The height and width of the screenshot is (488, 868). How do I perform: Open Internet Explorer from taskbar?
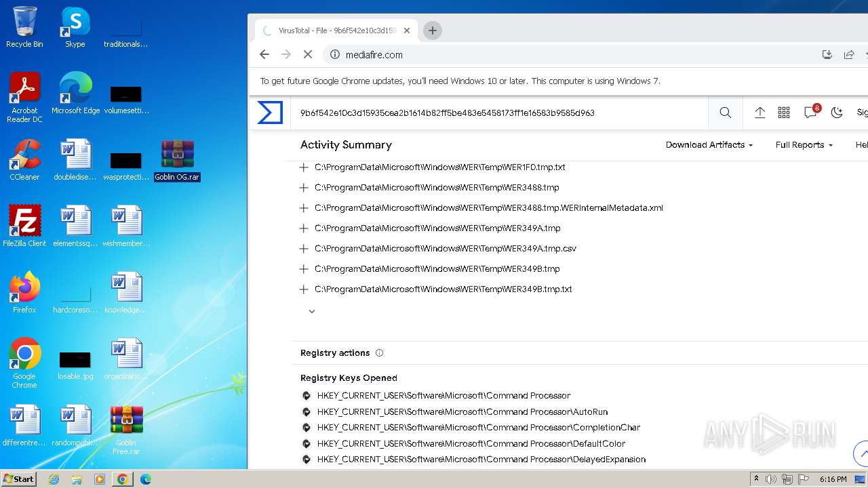coord(54,479)
